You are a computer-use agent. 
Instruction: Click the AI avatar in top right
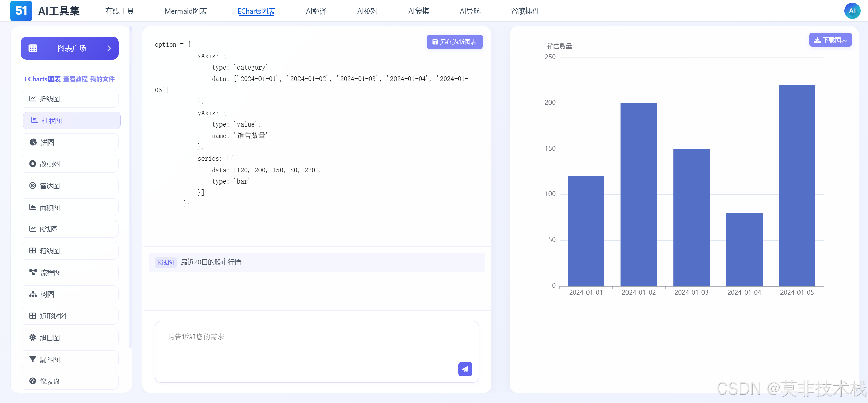[x=852, y=11]
